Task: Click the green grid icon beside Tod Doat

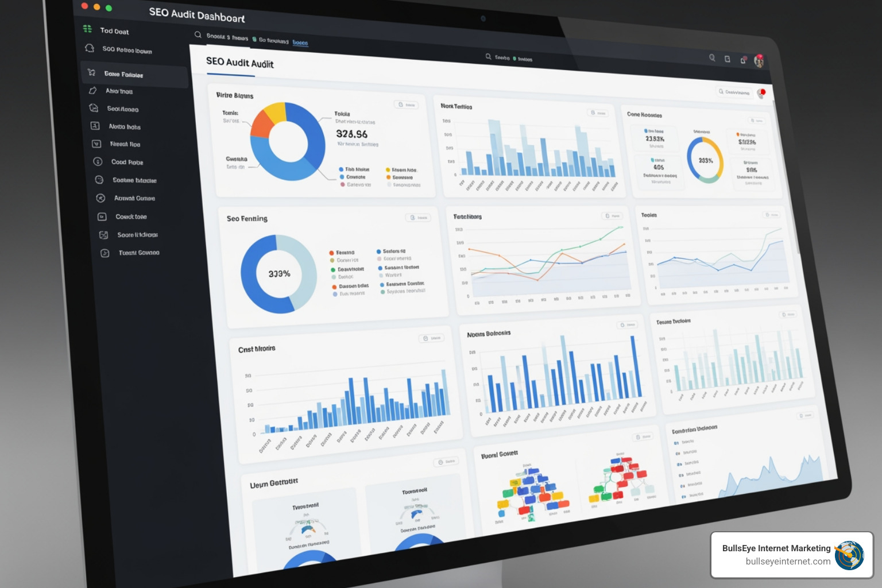Action: pyautogui.click(x=87, y=29)
